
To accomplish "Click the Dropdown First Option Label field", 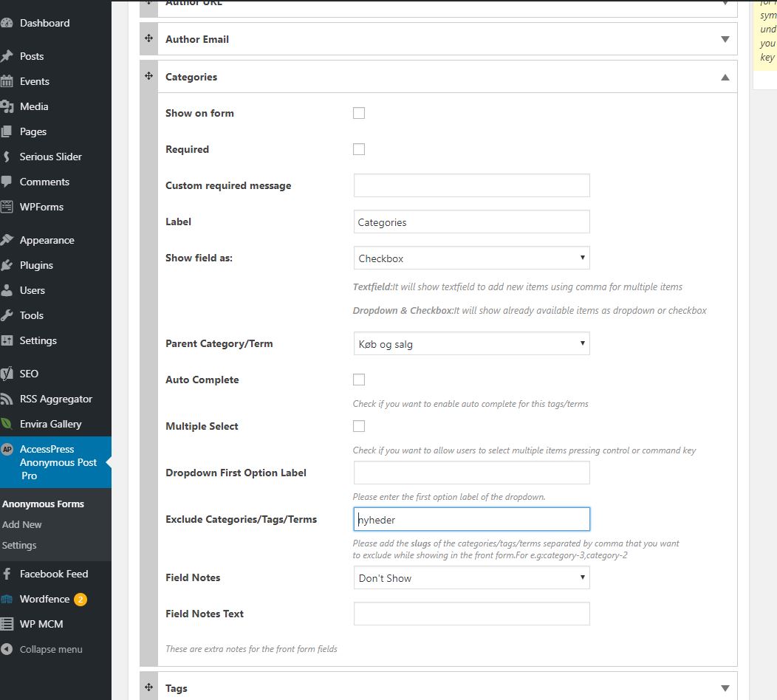I will coord(472,473).
